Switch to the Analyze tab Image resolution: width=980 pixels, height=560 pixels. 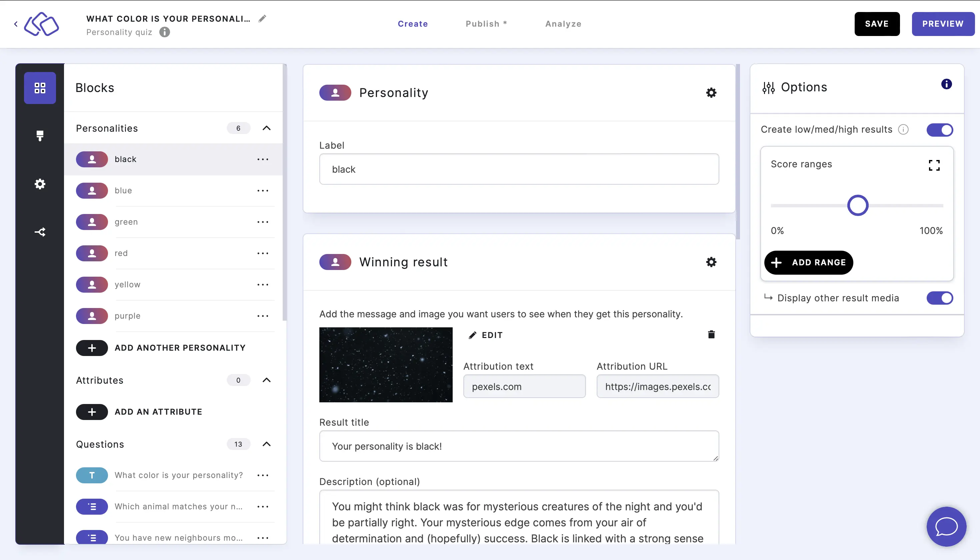(563, 24)
